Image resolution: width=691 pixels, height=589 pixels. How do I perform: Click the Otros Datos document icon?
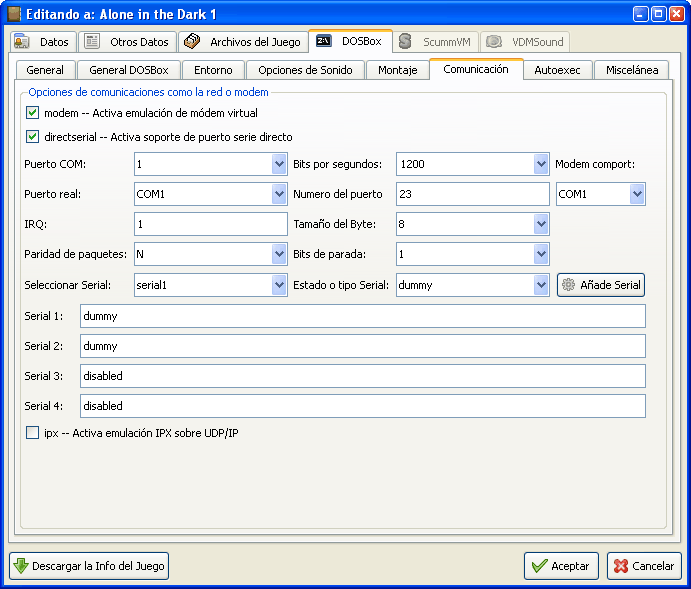(92, 41)
